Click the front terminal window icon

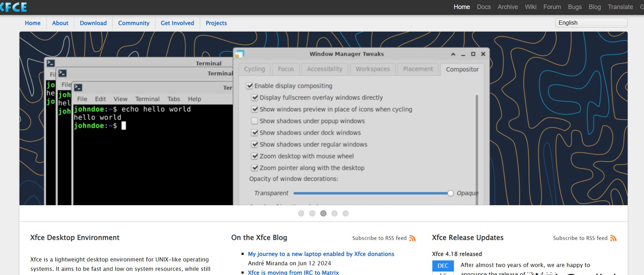click(78, 87)
